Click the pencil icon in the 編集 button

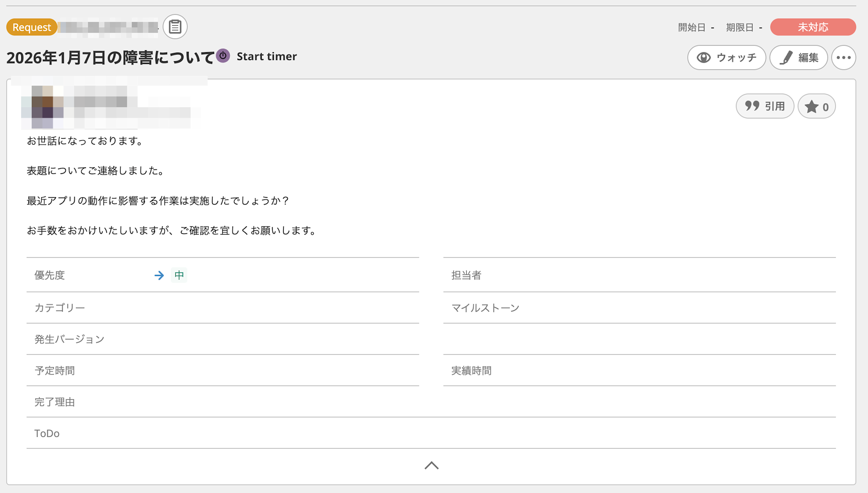pos(787,57)
